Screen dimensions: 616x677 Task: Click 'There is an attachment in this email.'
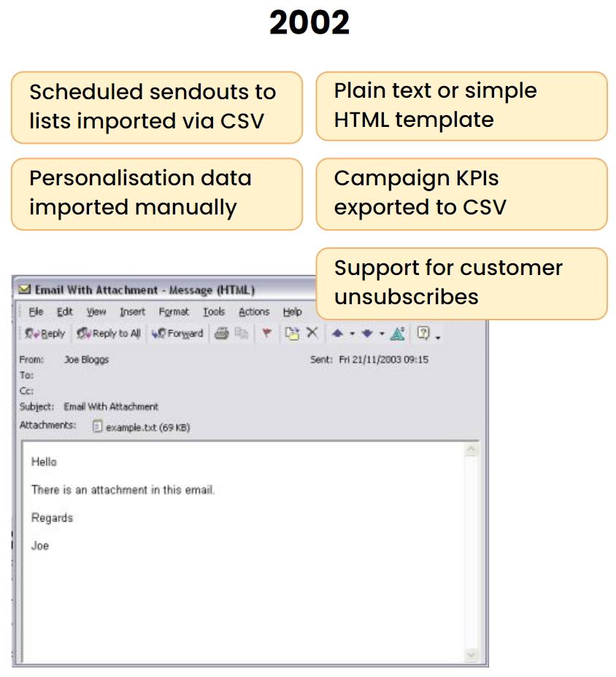point(123,490)
